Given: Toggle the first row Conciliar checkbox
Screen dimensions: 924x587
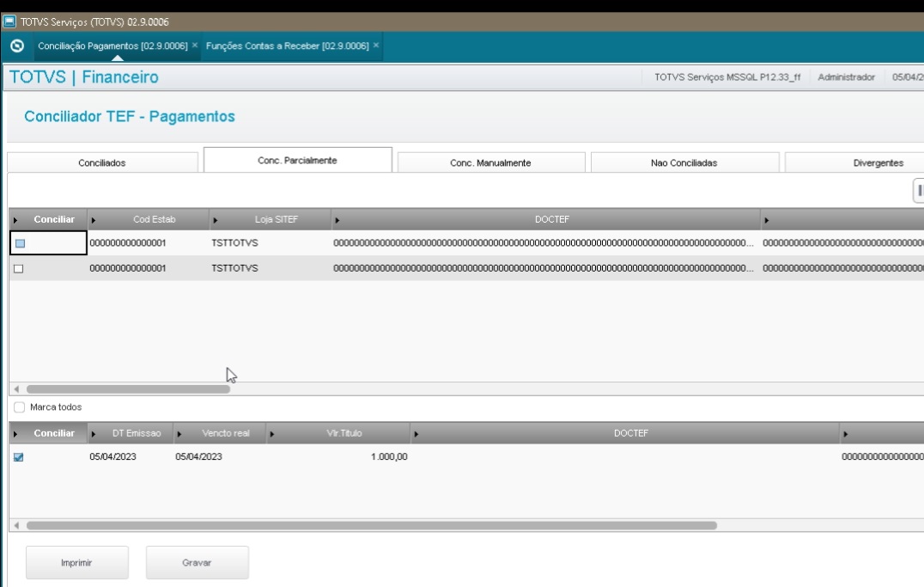Looking at the screenshot, I should (x=20, y=243).
